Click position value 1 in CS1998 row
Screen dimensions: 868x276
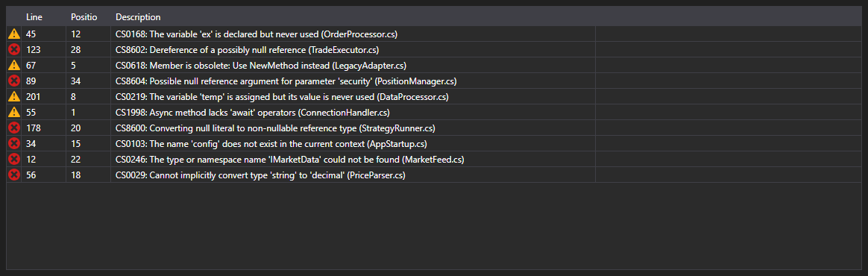coord(89,113)
